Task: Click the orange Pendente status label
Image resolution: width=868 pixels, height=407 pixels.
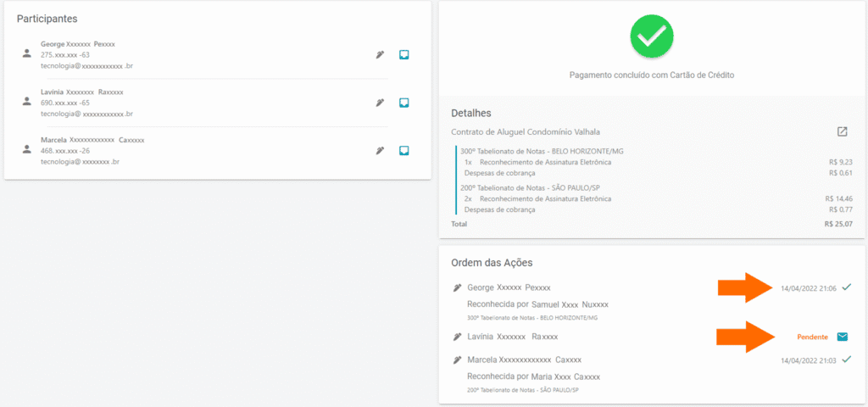Action: tap(812, 337)
